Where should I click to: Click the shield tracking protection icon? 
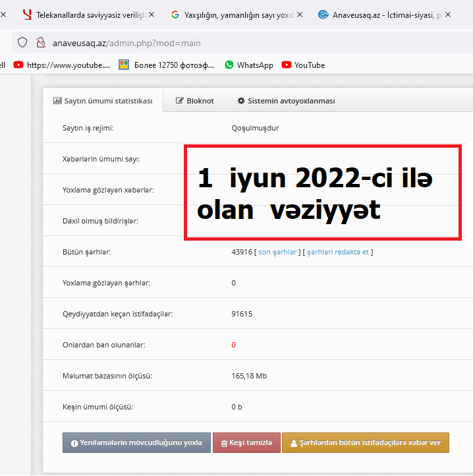pos(22,43)
